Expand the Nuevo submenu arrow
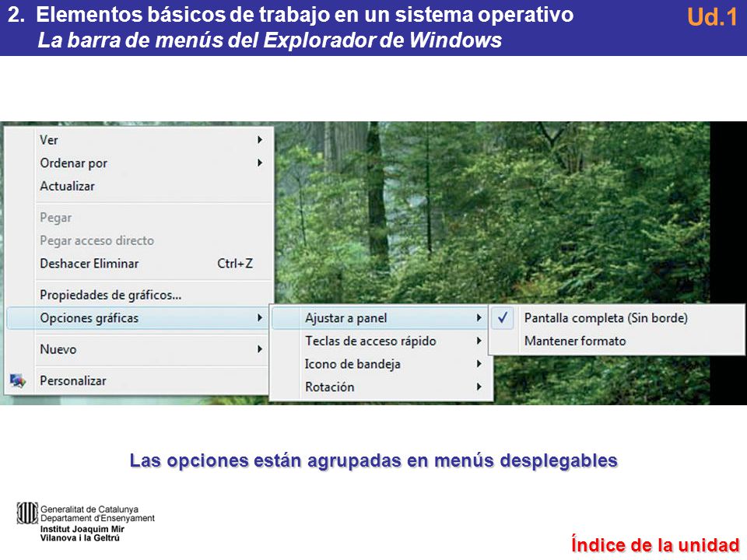Image resolution: width=747 pixels, height=560 pixels. (x=260, y=349)
